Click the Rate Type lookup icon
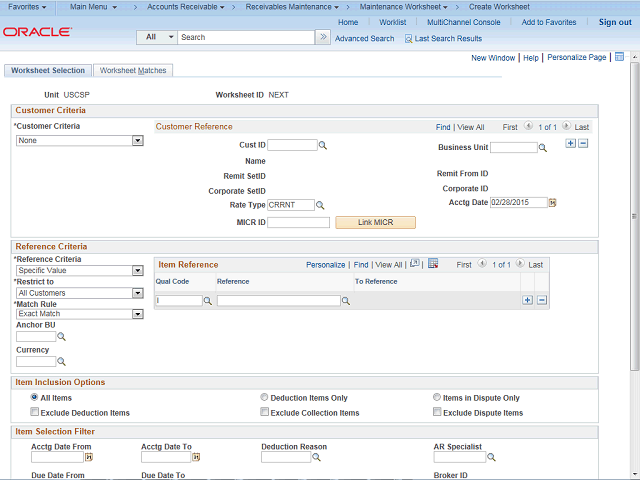The height and width of the screenshot is (480, 640). click(321, 205)
